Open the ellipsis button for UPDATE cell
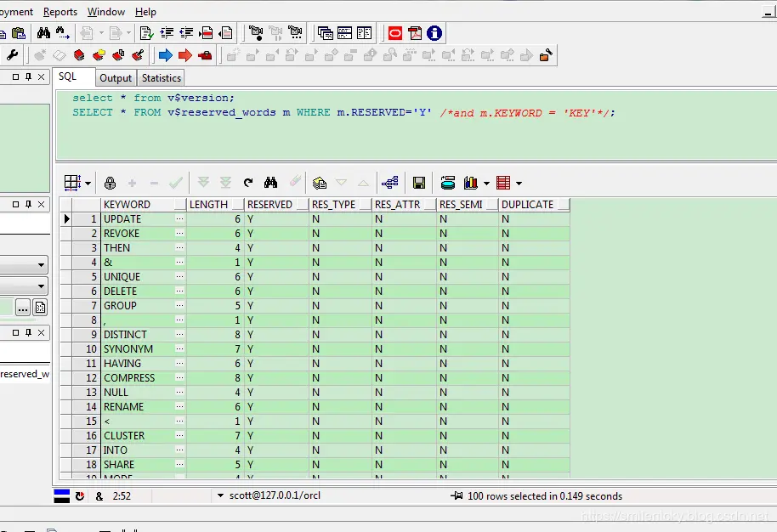The width and height of the screenshot is (777, 532). (x=179, y=218)
